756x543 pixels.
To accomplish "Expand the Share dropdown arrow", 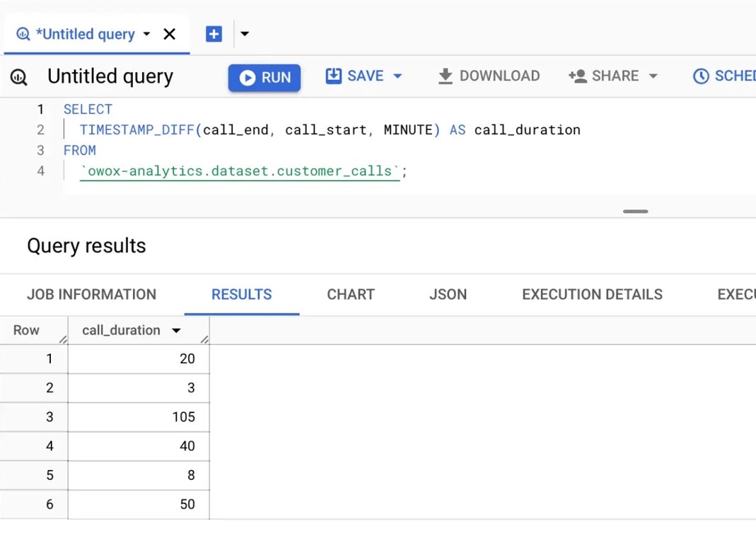I will click(x=653, y=76).
